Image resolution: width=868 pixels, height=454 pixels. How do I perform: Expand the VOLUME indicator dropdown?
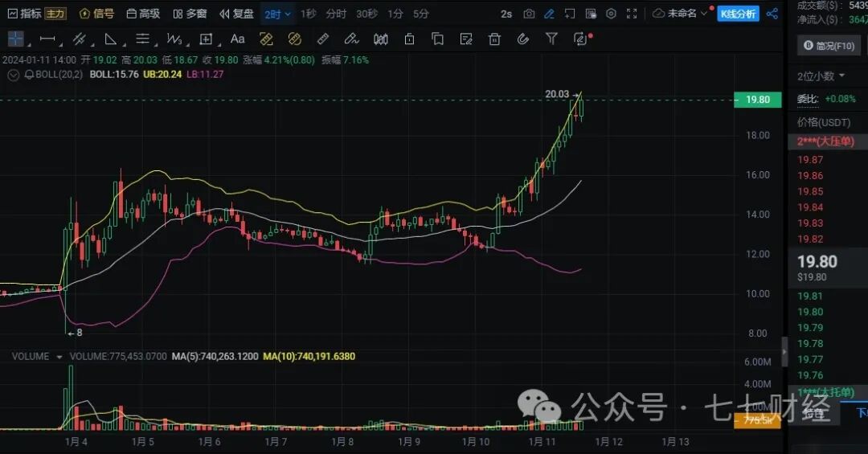59,357
